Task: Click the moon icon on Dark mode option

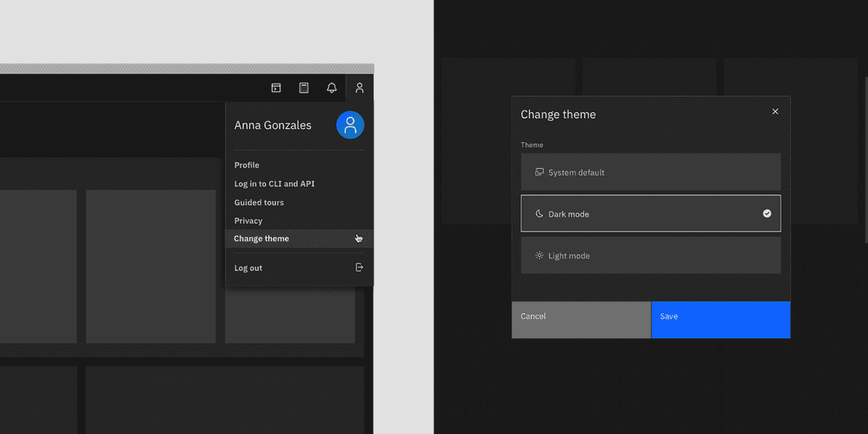Action: [x=538, y=213]
